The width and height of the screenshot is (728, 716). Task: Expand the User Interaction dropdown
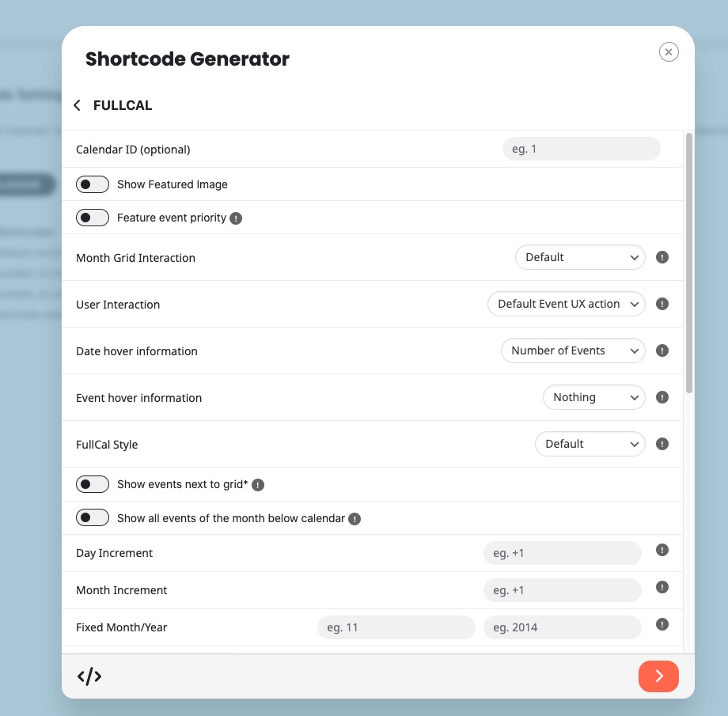tap(566, 304)
